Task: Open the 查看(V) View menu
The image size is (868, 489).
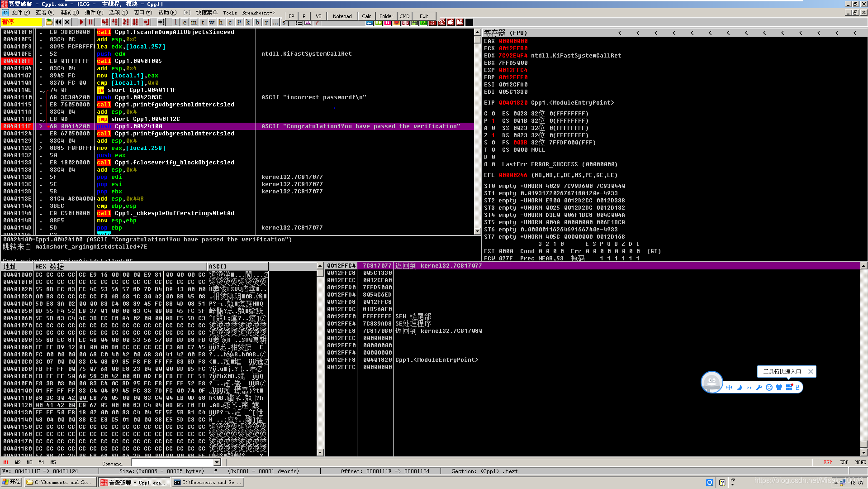Action: point(45,13)
